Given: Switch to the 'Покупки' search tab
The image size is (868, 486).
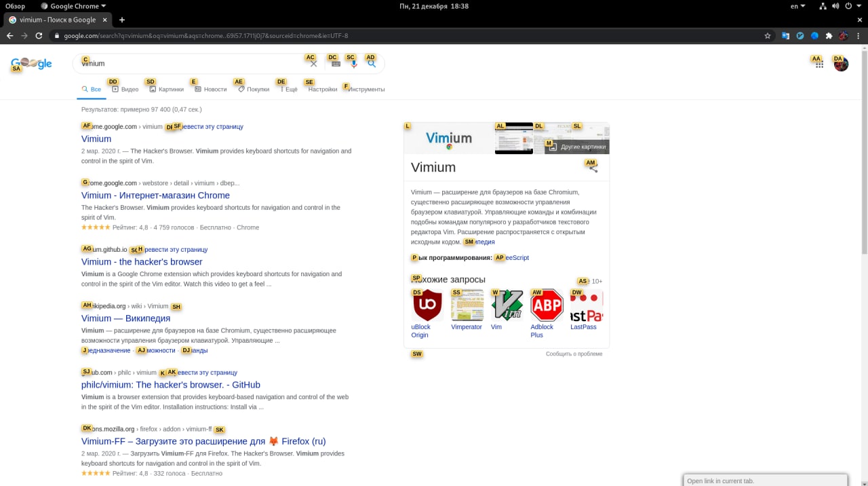Looking at the screenshot, I should pyautogui.click(x=254, y=89).
